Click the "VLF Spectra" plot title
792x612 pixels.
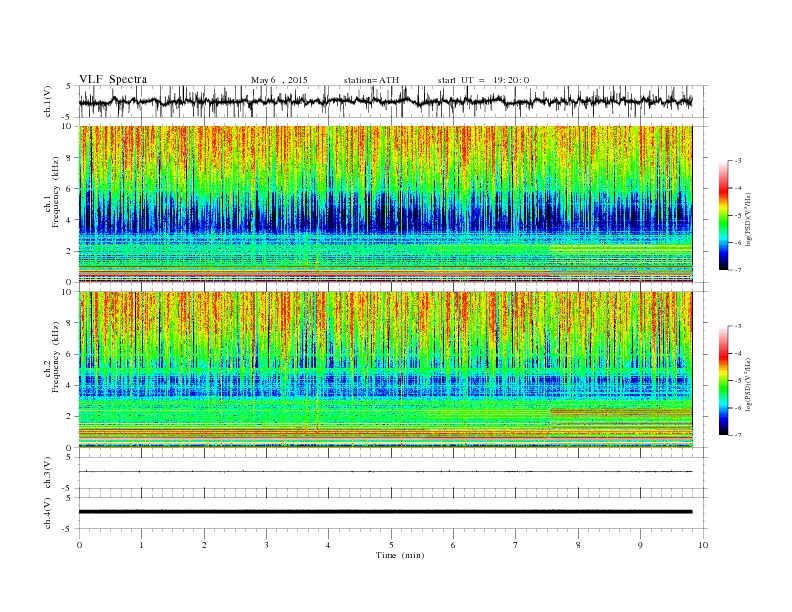(x=113, y=79)
